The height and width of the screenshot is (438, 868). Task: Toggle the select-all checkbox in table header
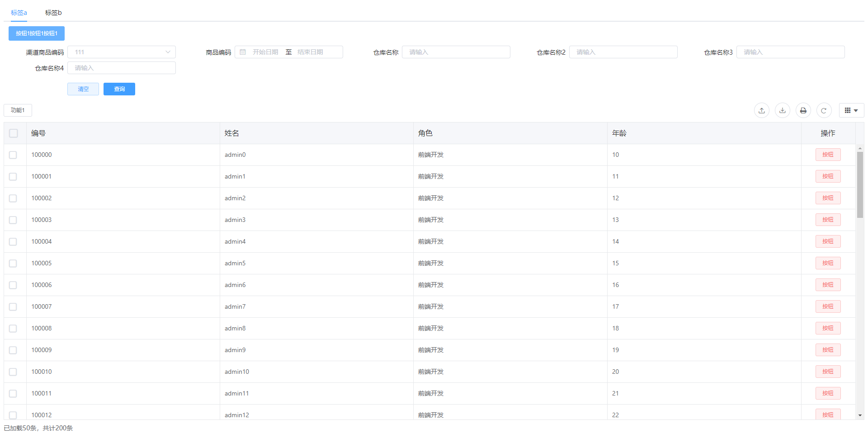14,133
